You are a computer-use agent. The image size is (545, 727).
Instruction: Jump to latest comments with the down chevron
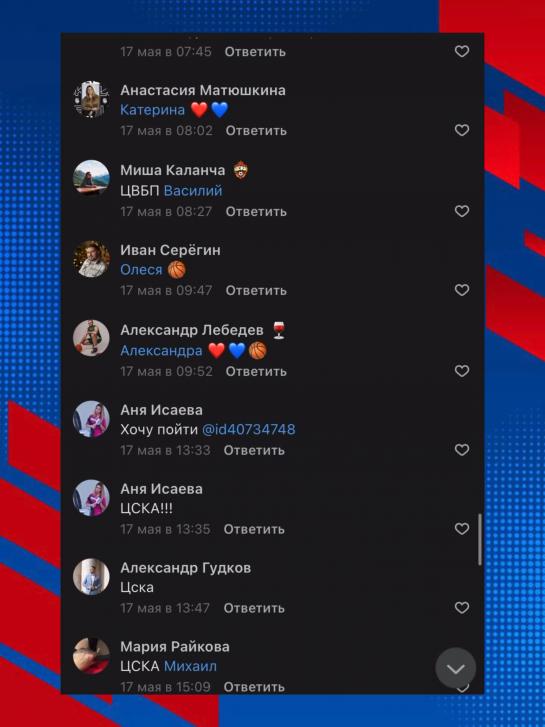(455, 668)
